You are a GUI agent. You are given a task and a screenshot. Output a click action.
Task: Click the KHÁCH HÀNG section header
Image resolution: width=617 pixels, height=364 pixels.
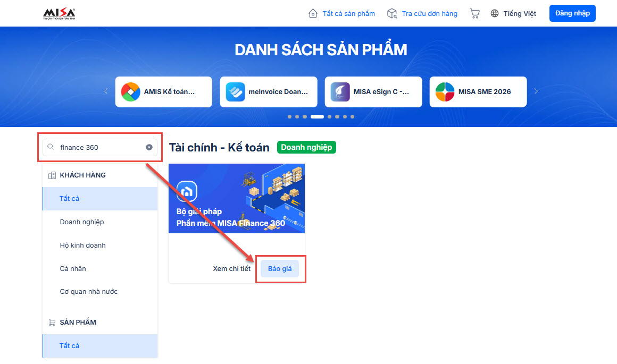click(82, 175)
